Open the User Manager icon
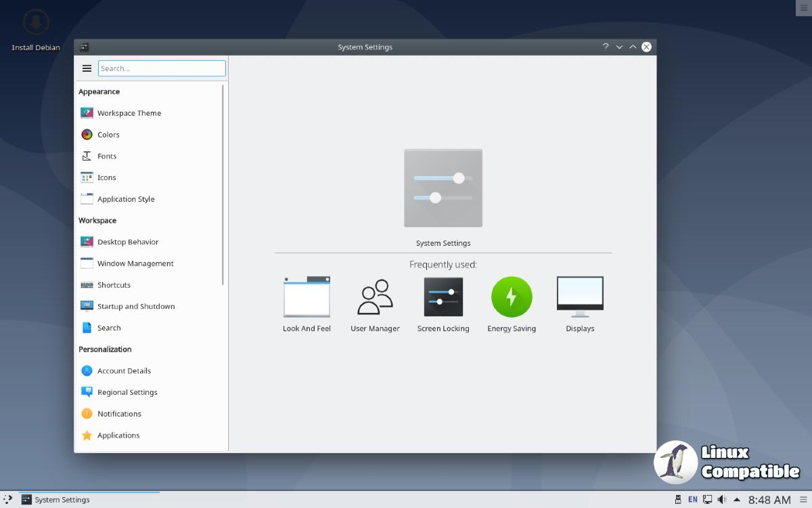The height and width of the screenshot is (508, 812). click(375, 298)
